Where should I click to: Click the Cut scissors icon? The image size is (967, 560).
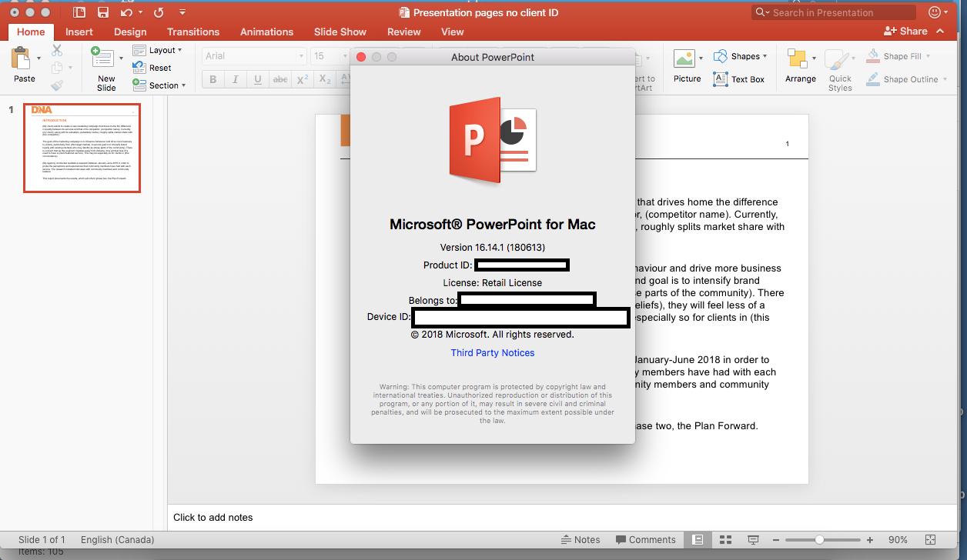(x=57, y=50)
